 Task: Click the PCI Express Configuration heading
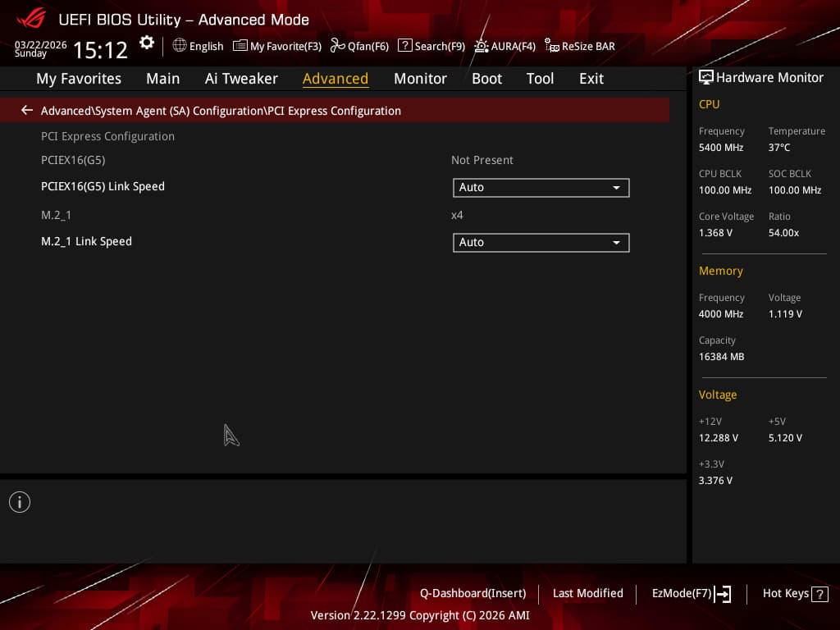(107, 137)
